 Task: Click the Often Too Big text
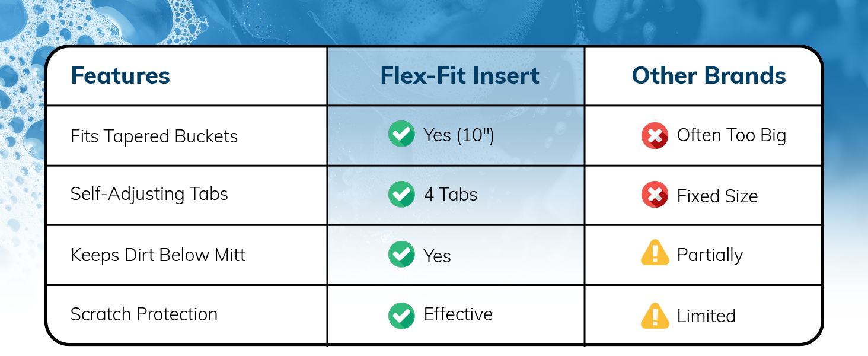click(x=732, y=136)
